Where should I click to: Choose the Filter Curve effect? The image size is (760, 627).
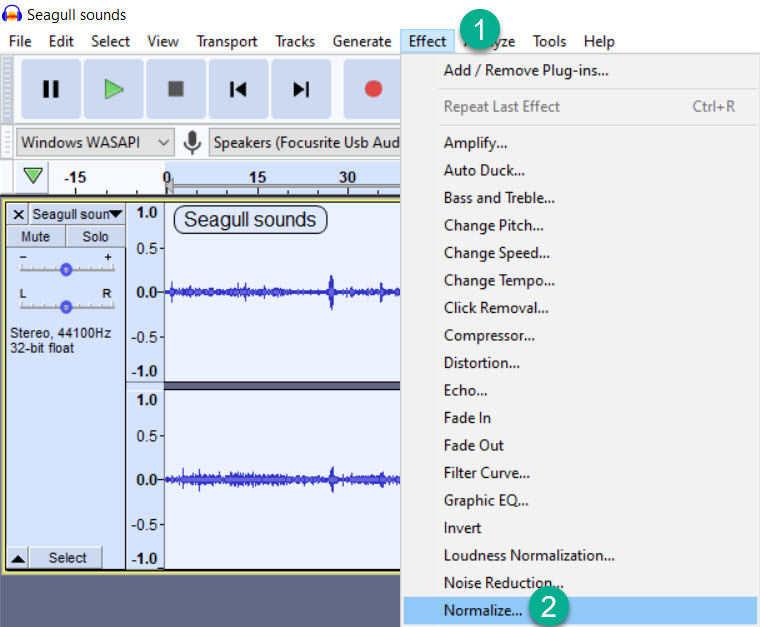click(580, 473)
